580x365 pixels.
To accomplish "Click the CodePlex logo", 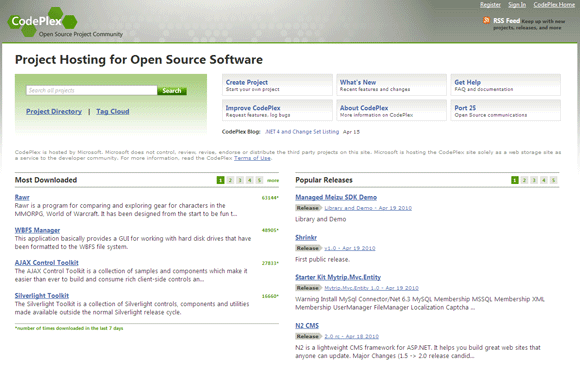I will [43, 22].
